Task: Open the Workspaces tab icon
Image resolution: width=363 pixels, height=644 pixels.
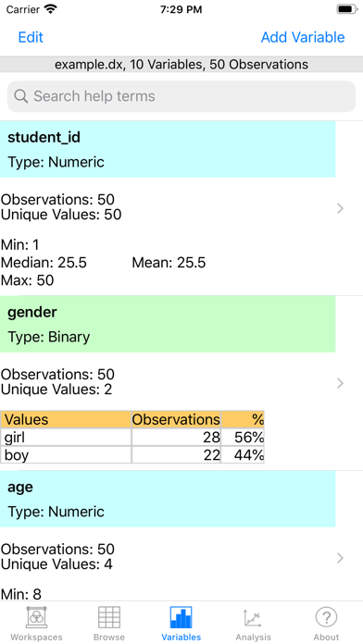Action: pyautogui.click(x=37, y=617)
